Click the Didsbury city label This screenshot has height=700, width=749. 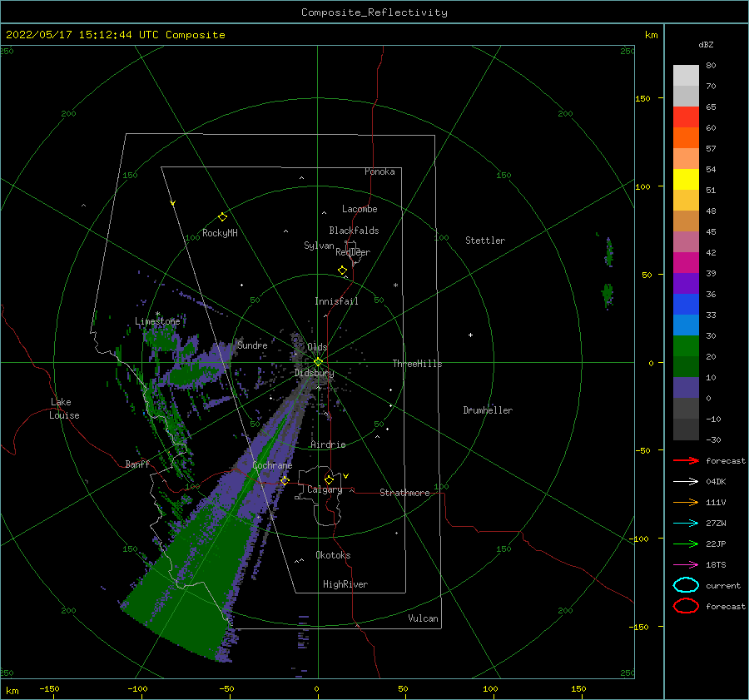[x=315, y=373]
